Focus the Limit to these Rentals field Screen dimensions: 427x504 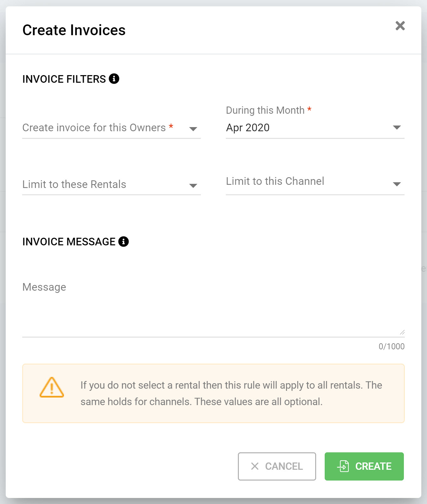pyautogui.click(x=112, y=184)
